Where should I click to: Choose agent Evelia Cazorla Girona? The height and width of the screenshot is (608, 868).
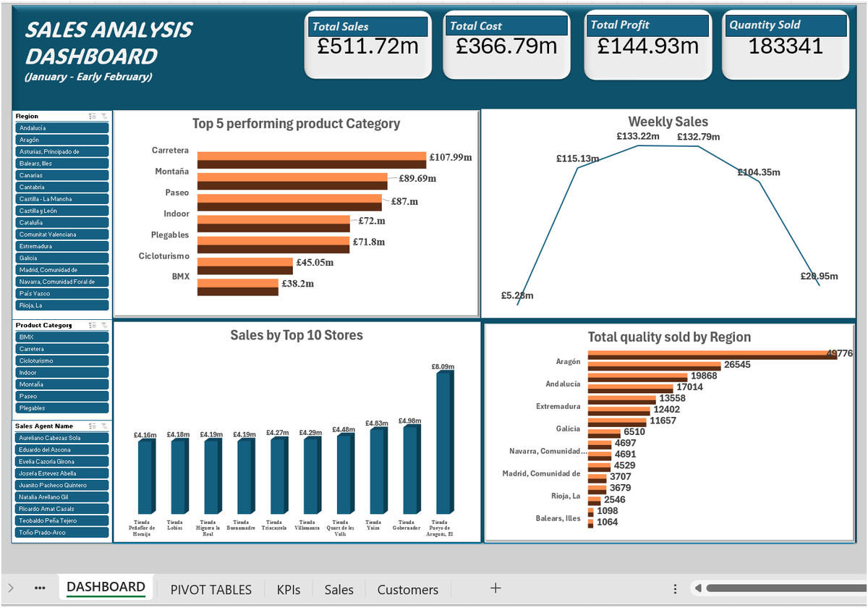(x=61, y=462)
